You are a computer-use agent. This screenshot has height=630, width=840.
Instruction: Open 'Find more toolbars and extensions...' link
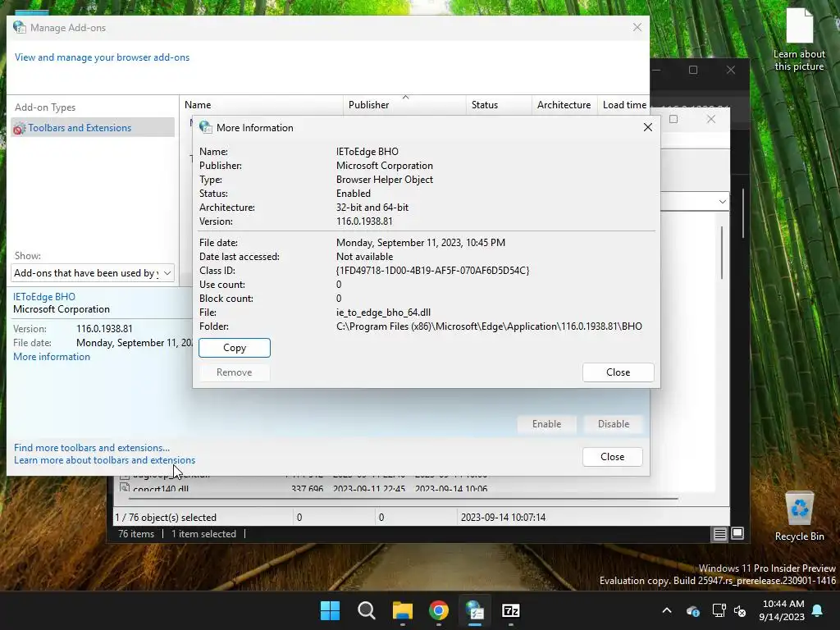(92, 447)
